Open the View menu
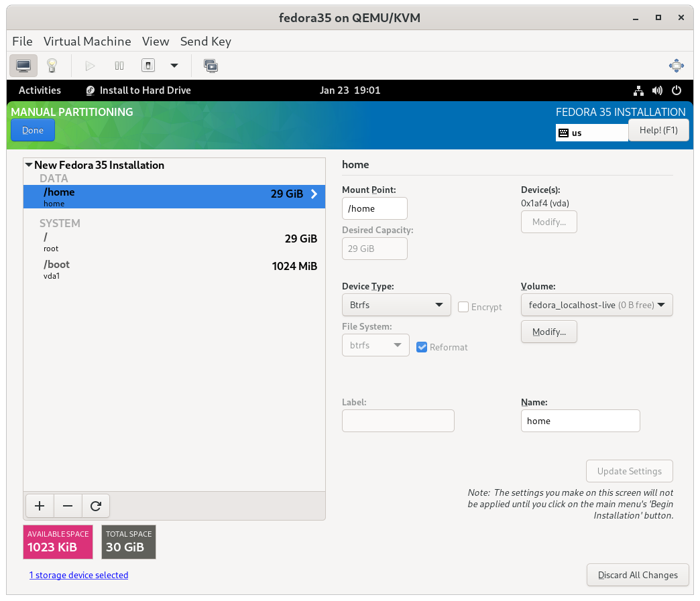 click(156, 42)
